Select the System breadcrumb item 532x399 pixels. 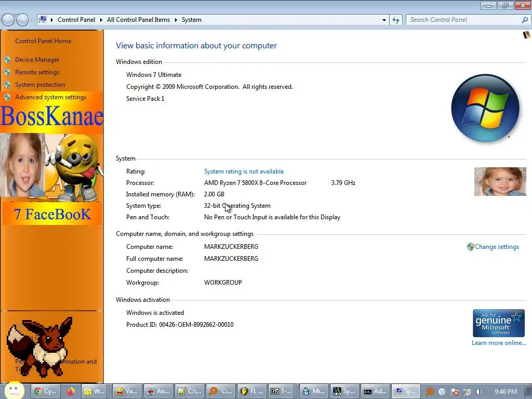(x=191, y=20)
